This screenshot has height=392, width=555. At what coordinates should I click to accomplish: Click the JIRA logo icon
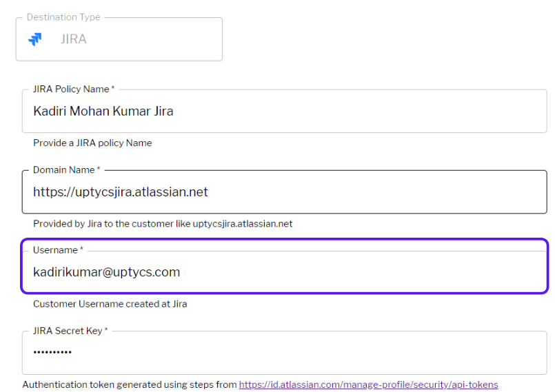34,39
